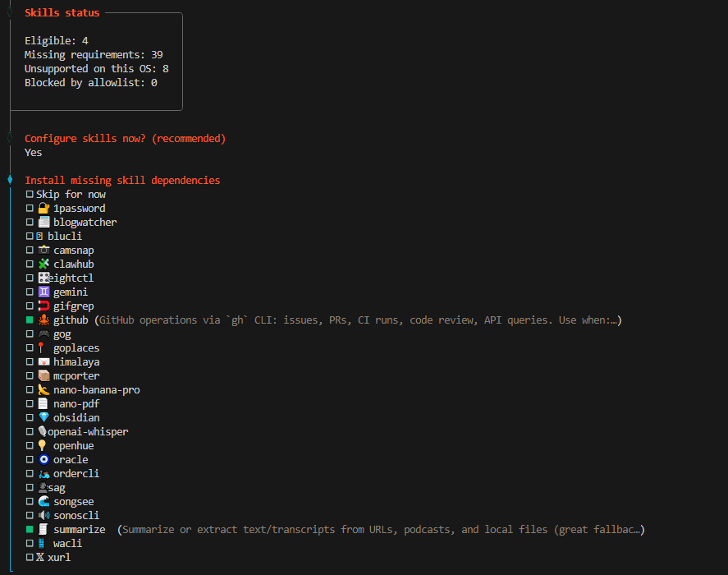The image size is (728, 575).
Task: Click the 'Configure skills now? (recommended)' prompt
Action: pyautogui.click(x=125, y=139)
